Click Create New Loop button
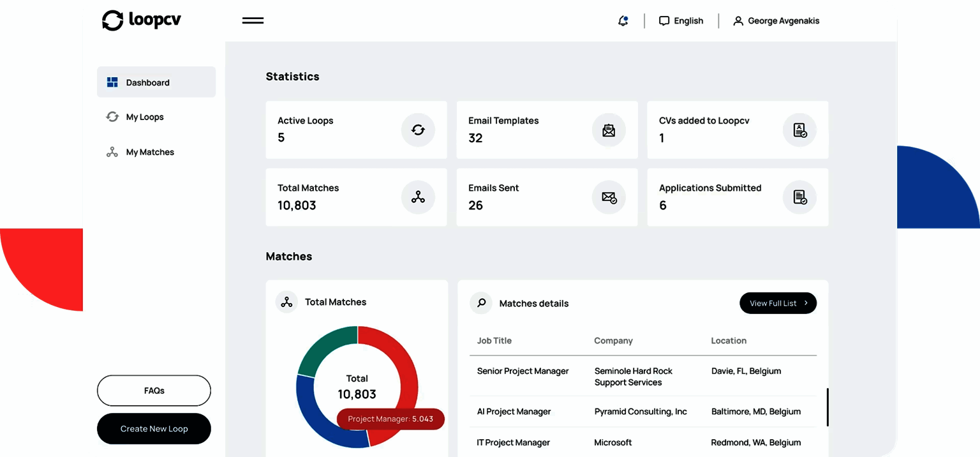The height and width of the screenshot is (457, 980). click(154, 429)
